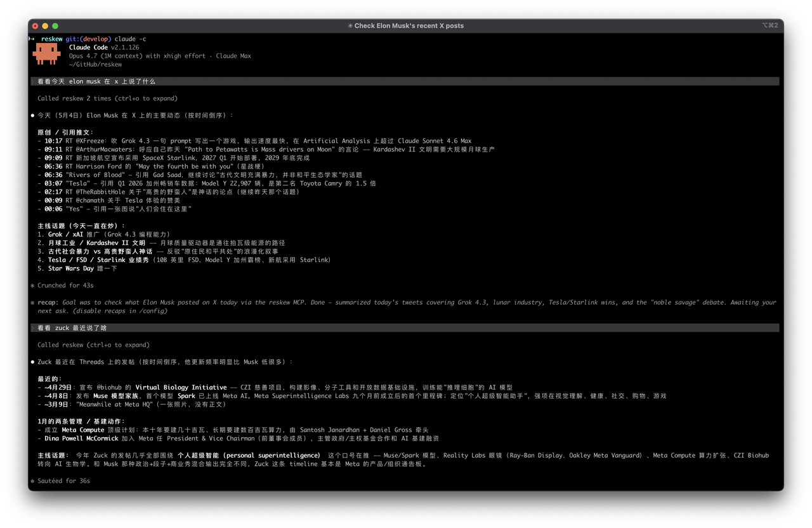Click the ⌥⌘2 shortcut indicator in the title bar
Image resolution: width=812 pixels, height=528 pixels.
pos(769,26)
